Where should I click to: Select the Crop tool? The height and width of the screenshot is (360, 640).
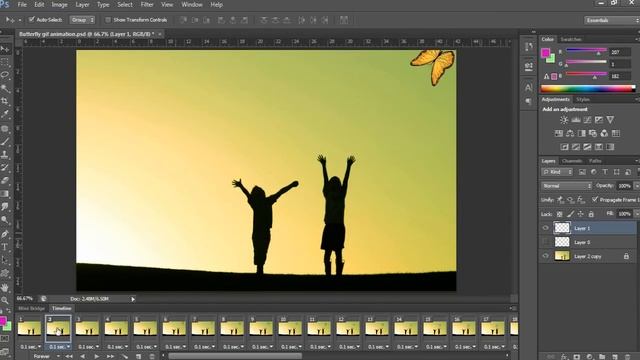click(5, 101)
